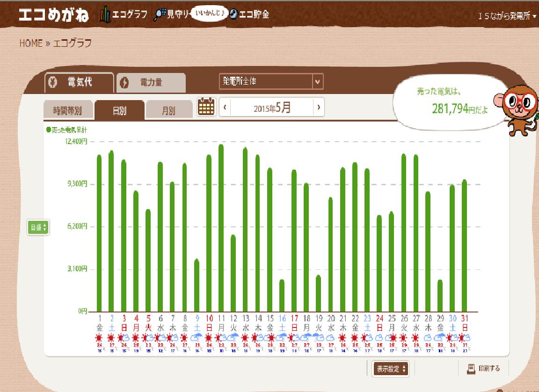Click the yen icon on 電気代 tab
The image size is (539, 392).
coord(54,83)
